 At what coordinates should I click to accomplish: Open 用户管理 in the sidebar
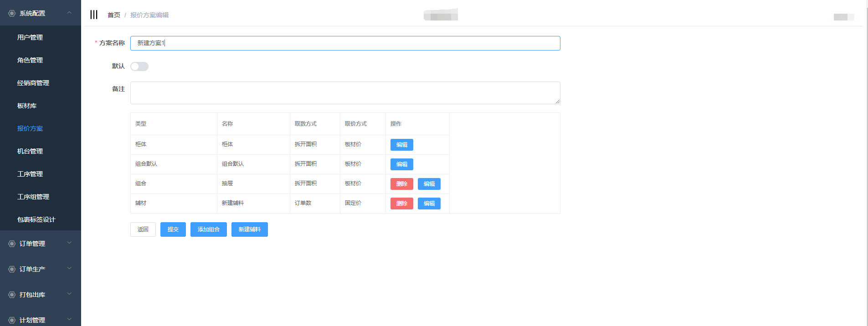click(30, 37)
